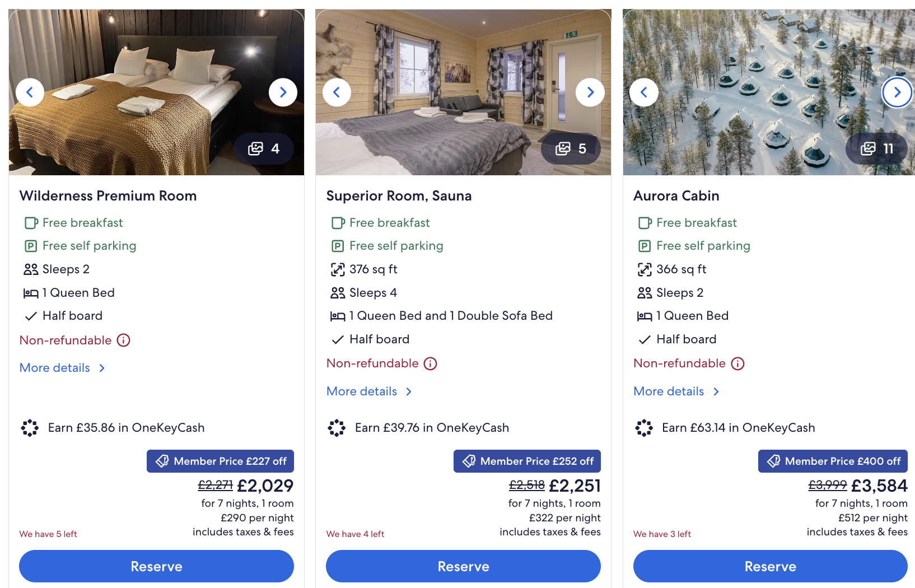Open Non-refundable info icon for Wilderness Premium Room

coord(124,340)
